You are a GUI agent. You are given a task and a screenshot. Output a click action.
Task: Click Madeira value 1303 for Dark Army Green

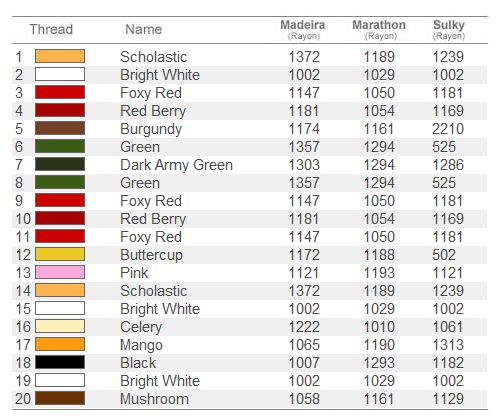pyautogui.click(x=304, y=165)
